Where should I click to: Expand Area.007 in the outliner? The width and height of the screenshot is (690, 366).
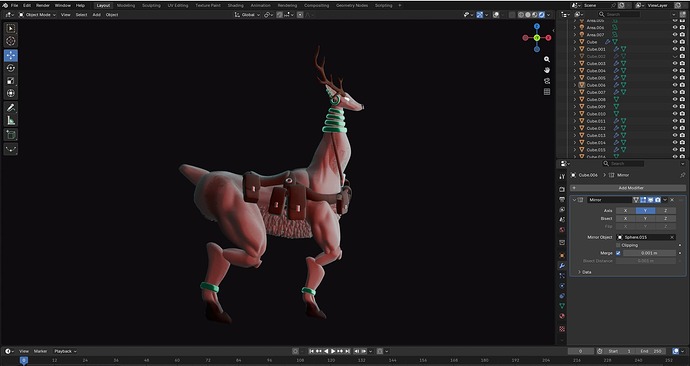pos(575,35)
